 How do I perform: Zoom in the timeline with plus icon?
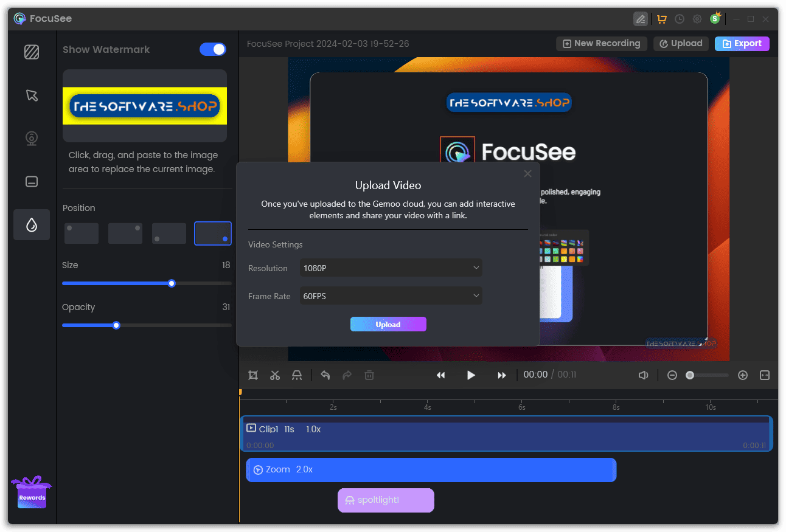743,375
